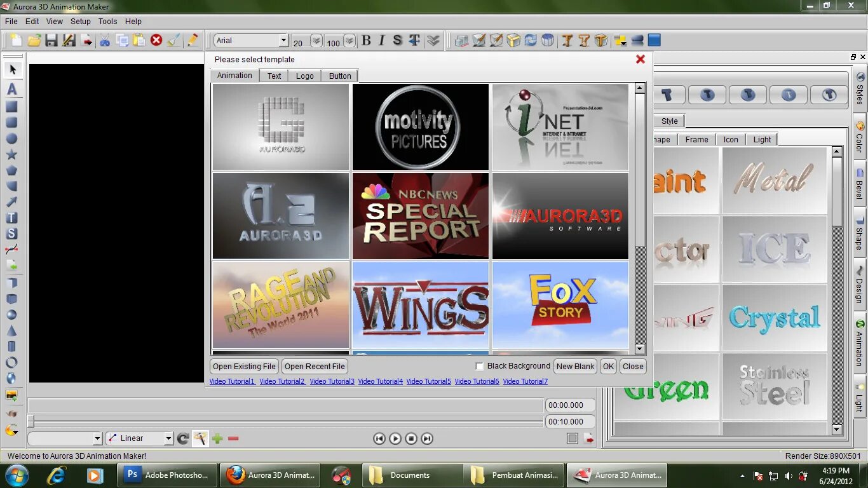Image resolution: width=868 pixels, height=488 pixels.
Task: Click the Play button in playback controls
Action: click(x=395, y=438)
